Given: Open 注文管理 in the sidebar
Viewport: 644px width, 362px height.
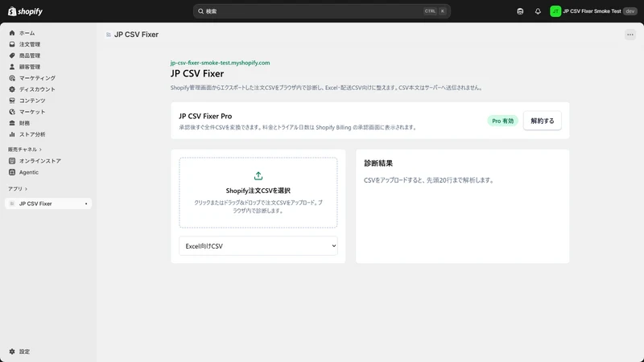Looking at the screenshot, I should (48, 44).
